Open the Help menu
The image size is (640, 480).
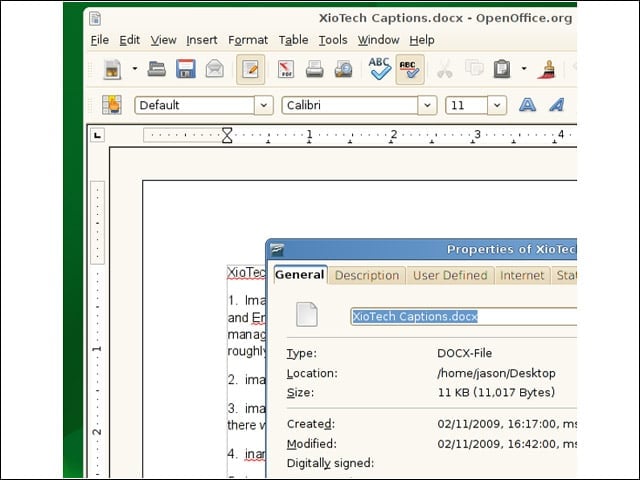(x=422, y=40)
